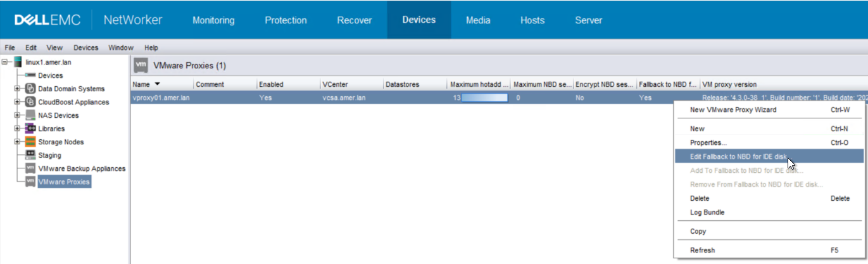This screenshot has height=264, width=868.
Task: Open the Edit menu
Action: pyautogui.click(x=31, y=47)
